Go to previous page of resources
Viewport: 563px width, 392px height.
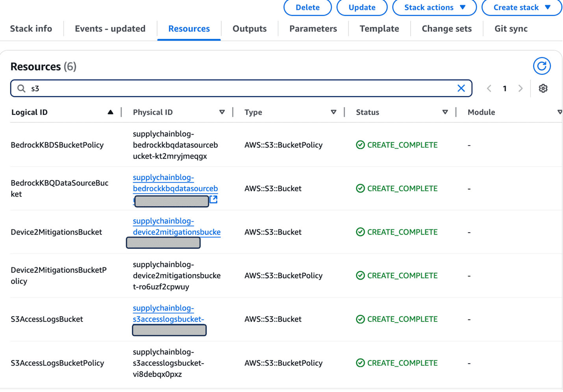pyautogui.click(x=489, y=89)
